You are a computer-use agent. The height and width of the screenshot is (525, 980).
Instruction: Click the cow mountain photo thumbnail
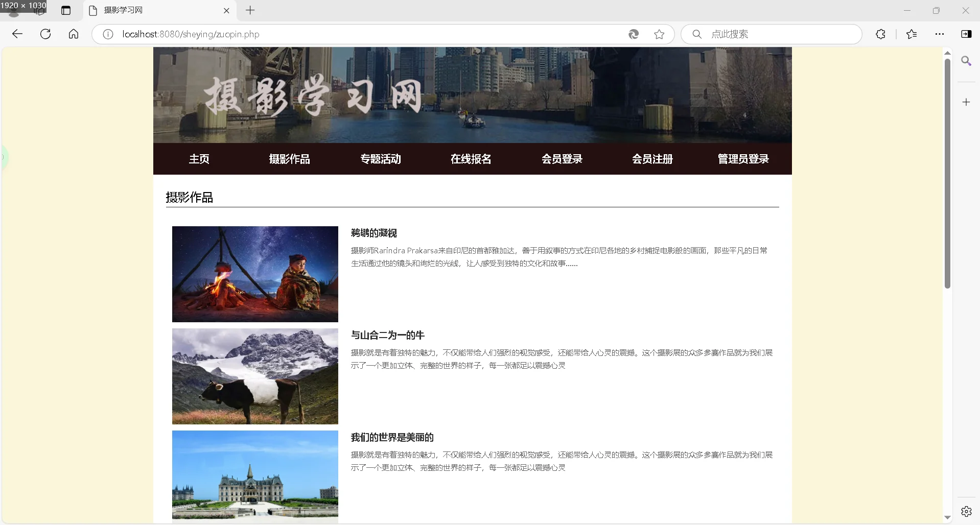tap(254, 376)
